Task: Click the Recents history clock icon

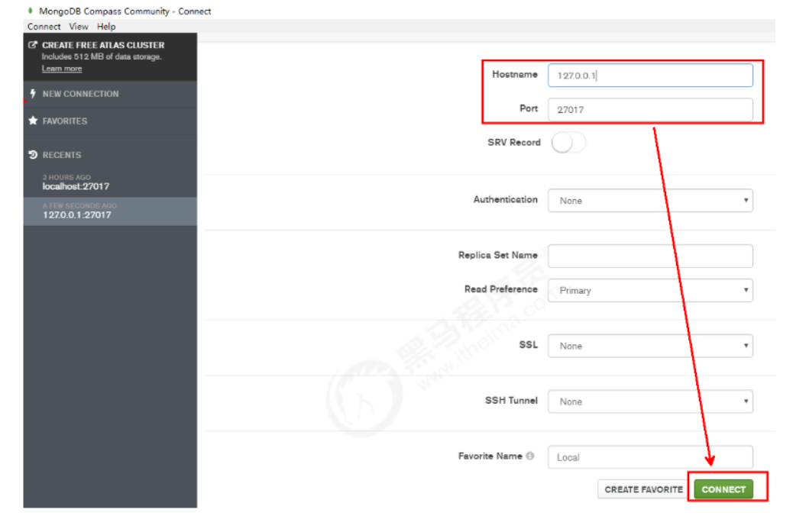Action: point(33,155)
